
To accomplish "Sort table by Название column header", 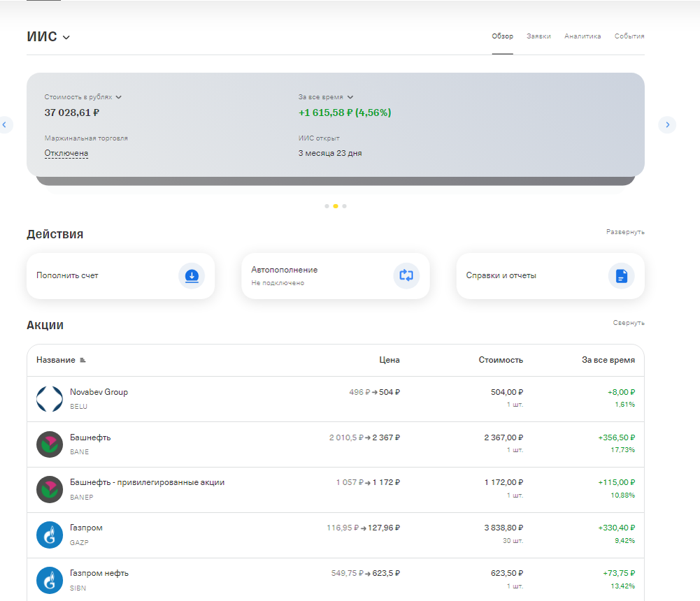I will pos(56,360).
